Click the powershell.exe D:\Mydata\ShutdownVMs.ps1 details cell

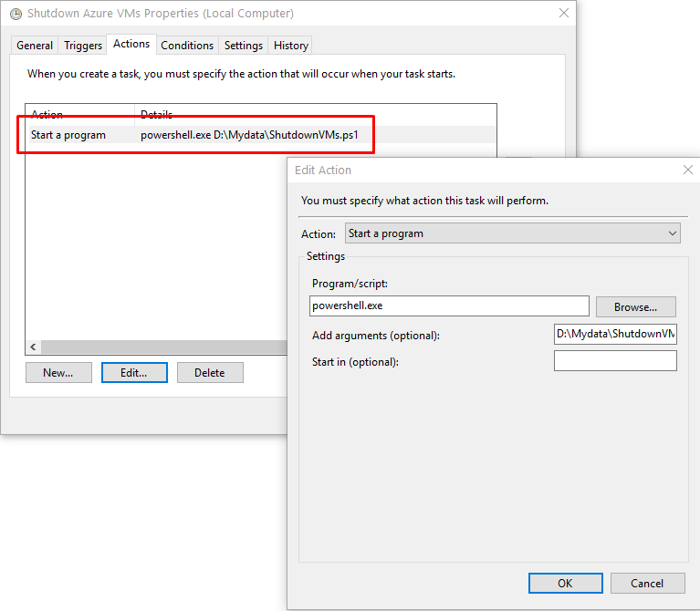[249, 135]
